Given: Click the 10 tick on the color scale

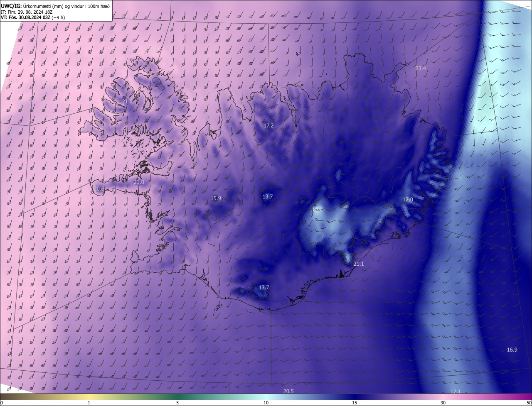Looking at the screenshot, I should (x=266, y=403).
